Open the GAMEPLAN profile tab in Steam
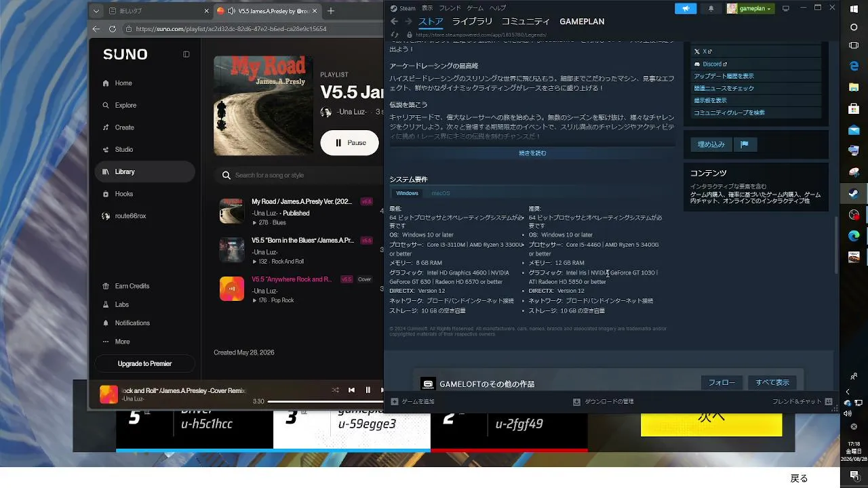Image resolution: width=868 pixels, height=488 pixels. click(582, 22)
